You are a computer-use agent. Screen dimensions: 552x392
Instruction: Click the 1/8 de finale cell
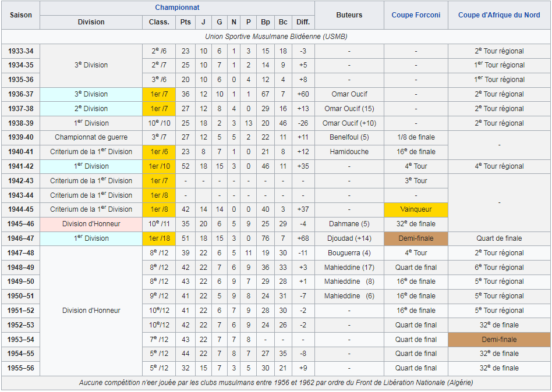click(x=416, y=137)
